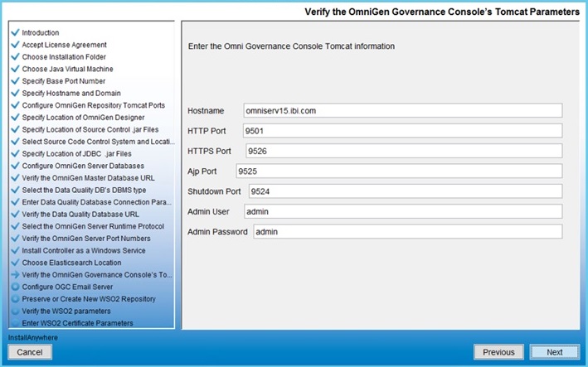Select 'Select the OmniGen Server Runtime Protocol' text
Viewport: 588px width, 367px height.
pyautogui.click(x=93, y=226)
